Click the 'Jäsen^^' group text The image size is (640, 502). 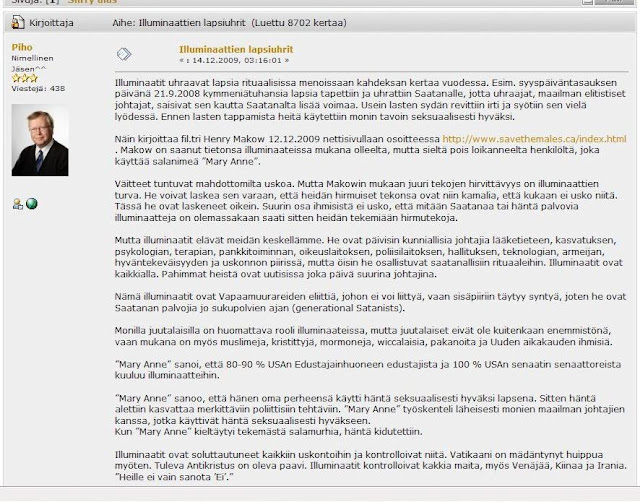(x=29, y=69)
